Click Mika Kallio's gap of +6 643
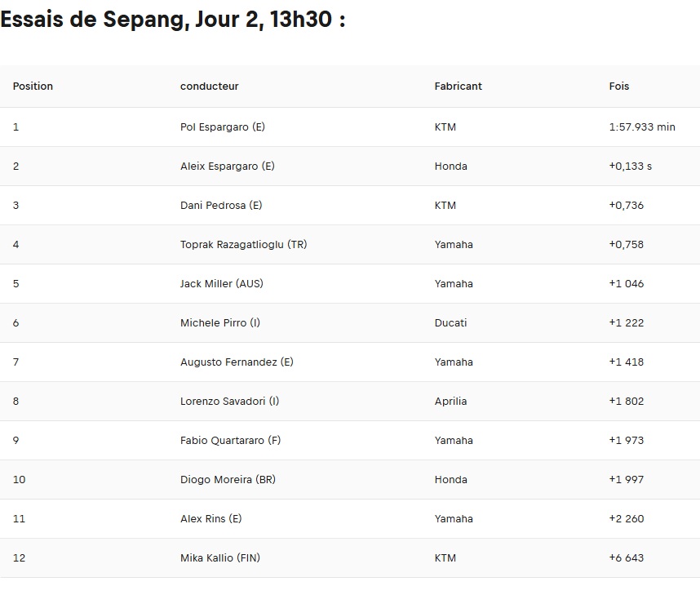Screen dimensions: 700x595 (626, 558)
